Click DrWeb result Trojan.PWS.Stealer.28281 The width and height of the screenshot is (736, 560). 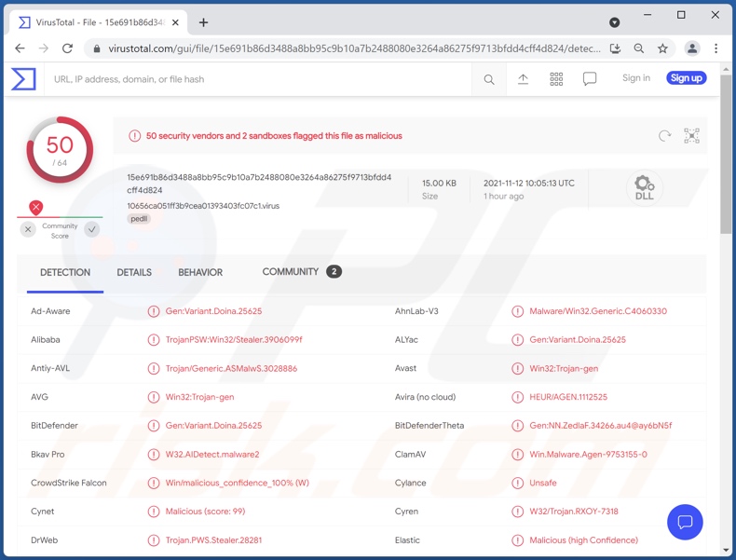[x=213, y=540]
